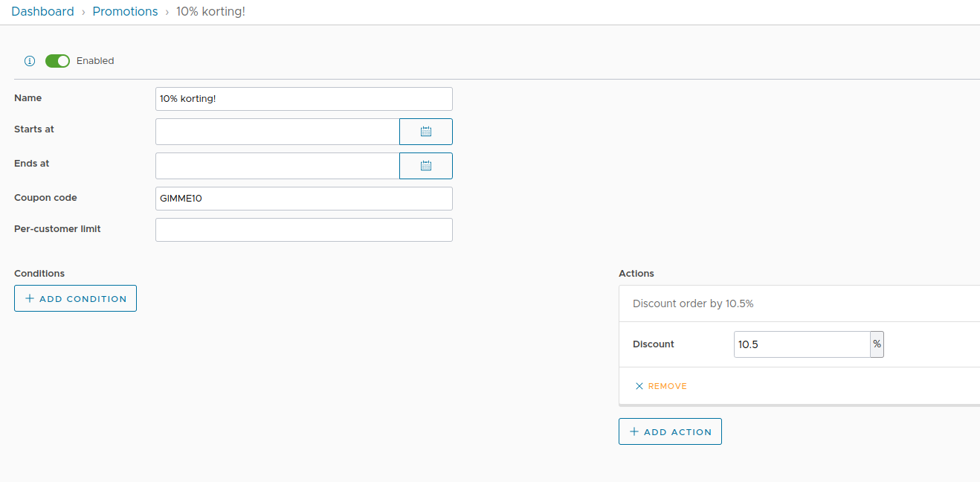Viewport: 980px width, 482px height.
Task: Add another action to the promotion
Action: pyautogui.click(x=670, y=431)
